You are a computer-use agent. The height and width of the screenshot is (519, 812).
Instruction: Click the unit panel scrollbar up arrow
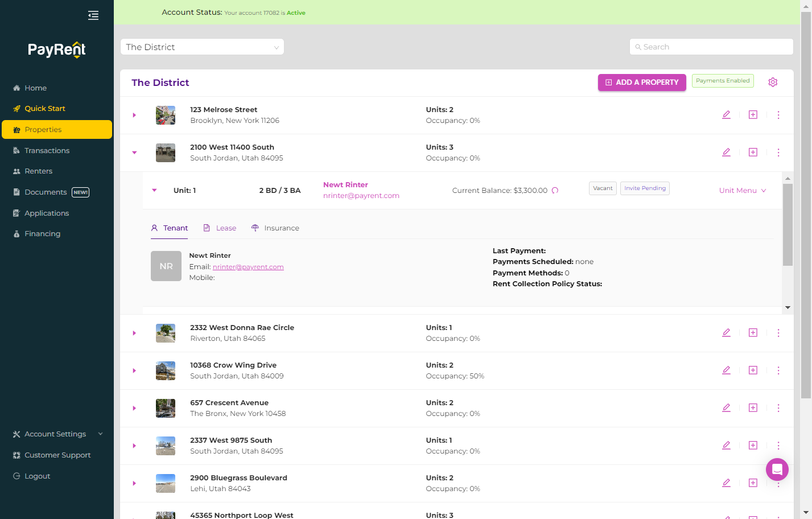[788, 178]
